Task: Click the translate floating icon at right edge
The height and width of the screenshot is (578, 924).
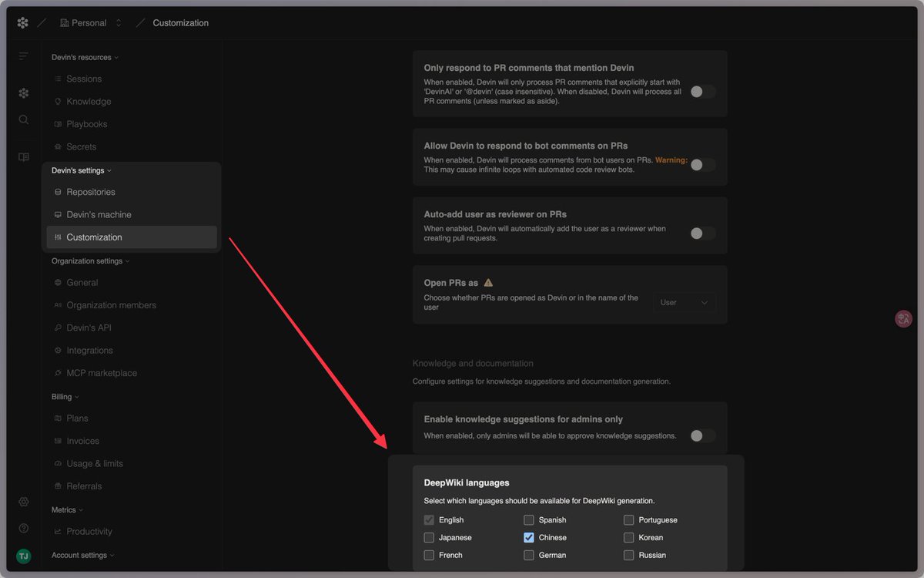Action: coord(903,319)
